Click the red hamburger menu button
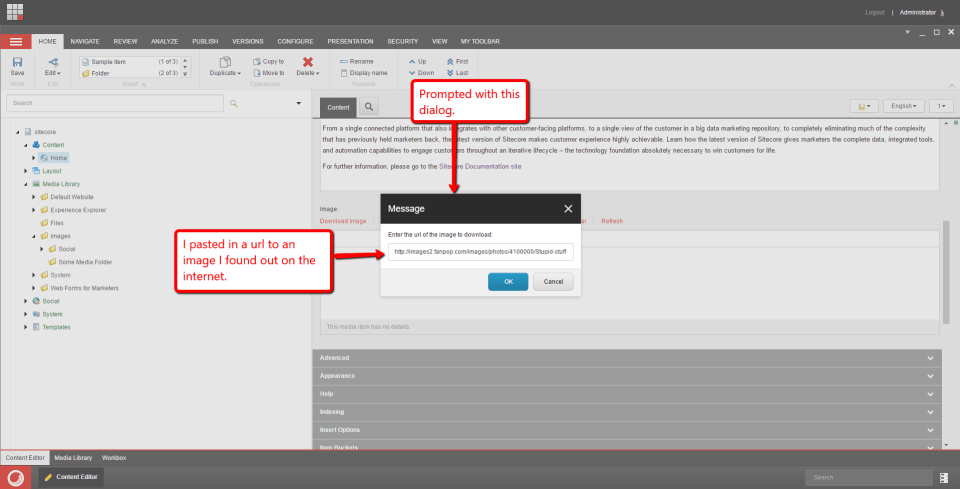This screenshot has height=489, width=960. pos(15,41)
